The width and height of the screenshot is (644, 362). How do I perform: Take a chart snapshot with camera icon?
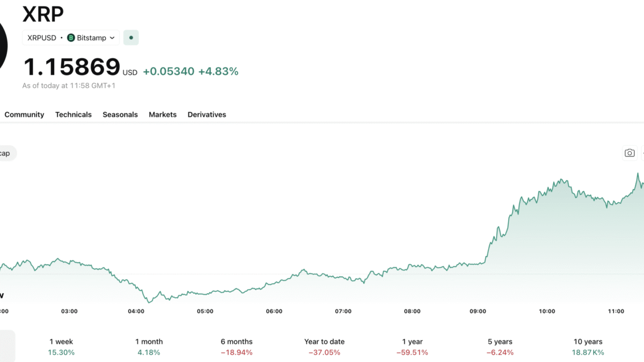pyautogui.click(x=630, y=153)
